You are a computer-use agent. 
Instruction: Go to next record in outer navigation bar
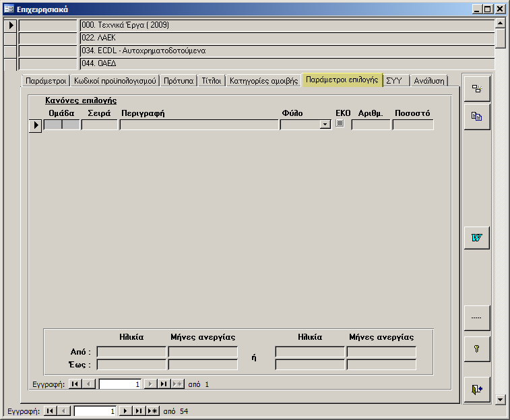pos(125,411)
